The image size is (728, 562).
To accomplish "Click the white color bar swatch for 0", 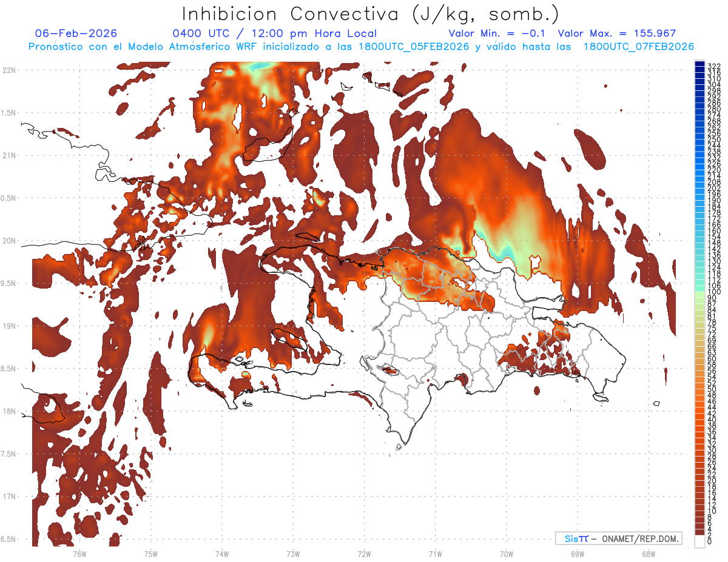I will pos(700,541).
